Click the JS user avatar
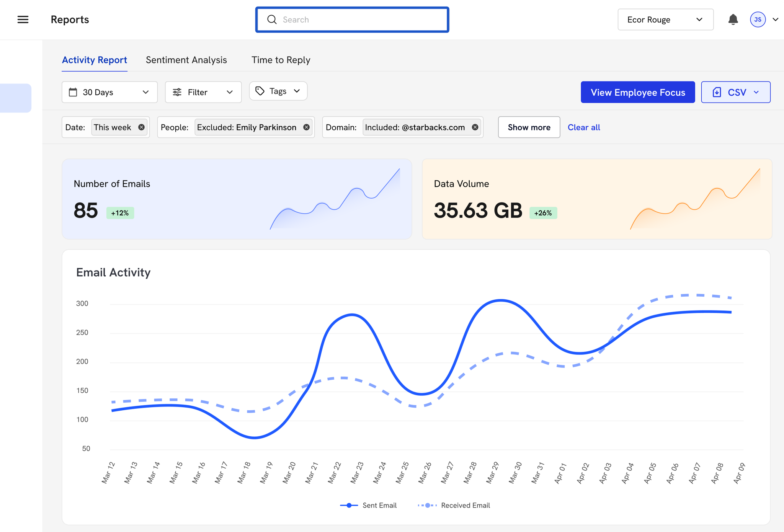784x532 pixels. [x=758, y=20]
